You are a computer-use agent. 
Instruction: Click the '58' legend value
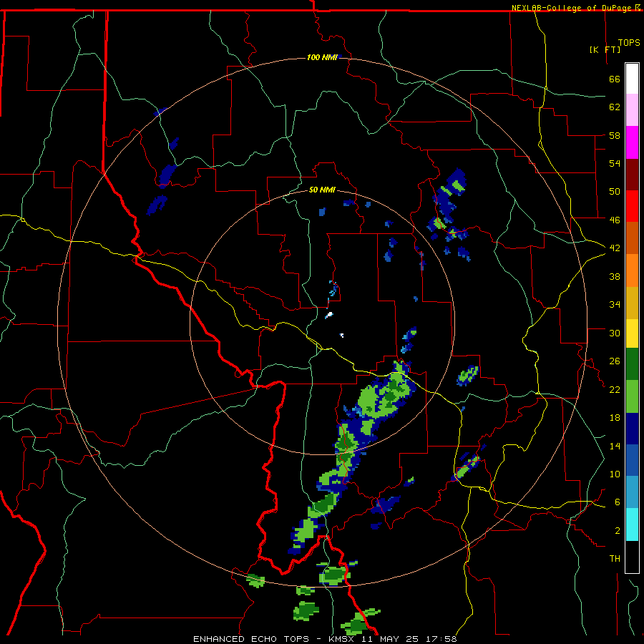tap(615, 135)
